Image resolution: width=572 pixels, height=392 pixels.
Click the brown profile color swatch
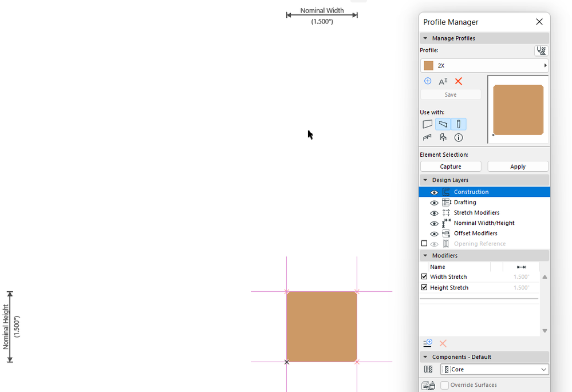point(428,65)
